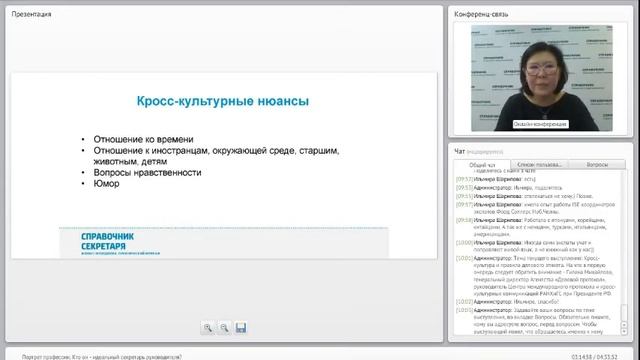Switch to the Список пользователей tab

pyautogui.click(x=539, y=164)
